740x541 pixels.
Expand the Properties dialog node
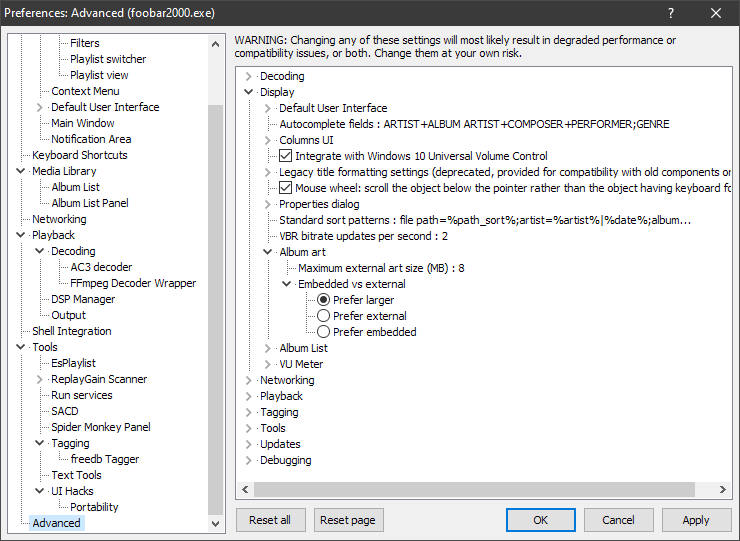point(268,204)
